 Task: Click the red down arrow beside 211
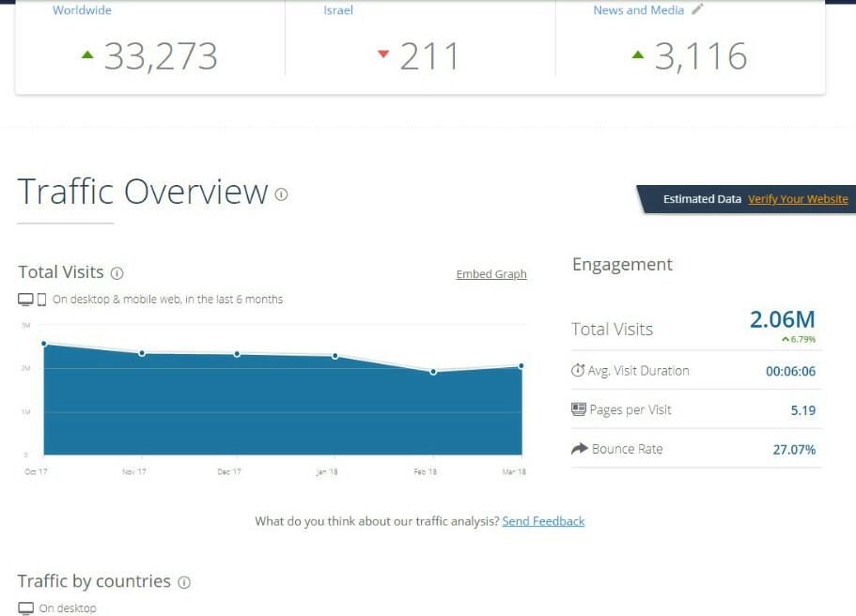[x=382, y=54]
